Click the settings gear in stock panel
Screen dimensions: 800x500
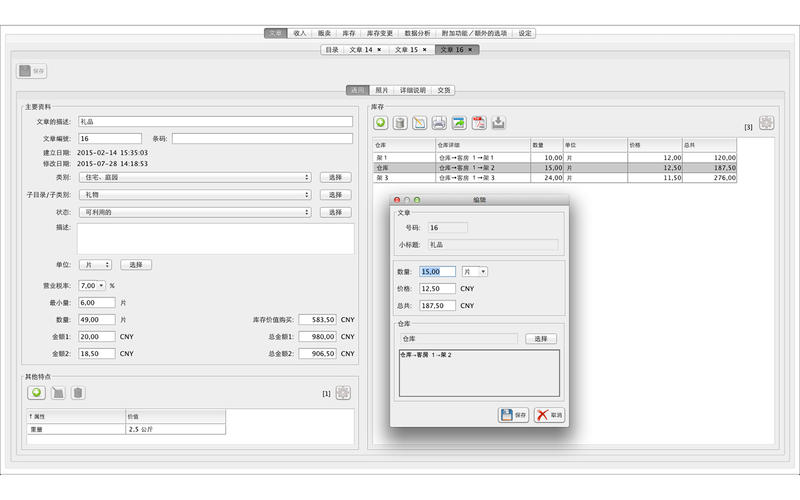[766, 123]
